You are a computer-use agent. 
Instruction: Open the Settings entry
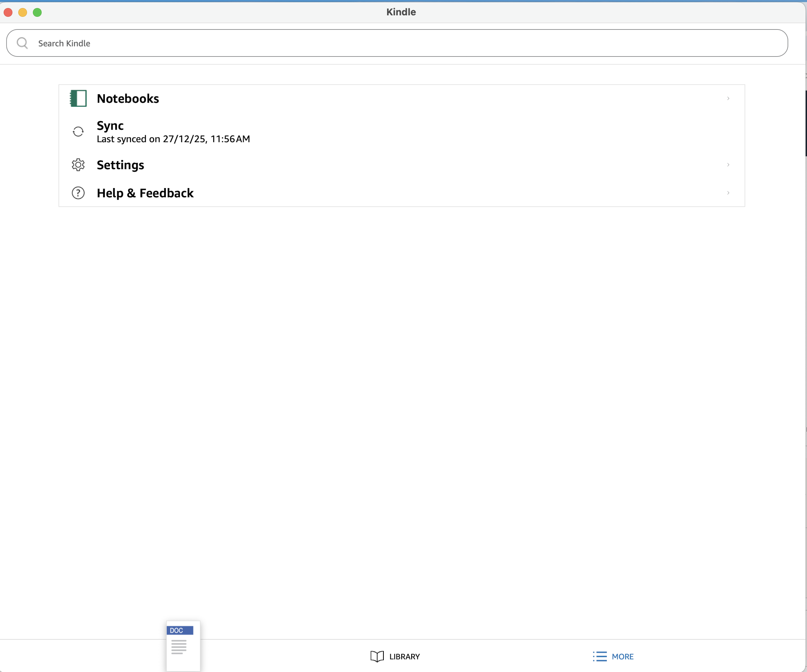tap(120, 165)
